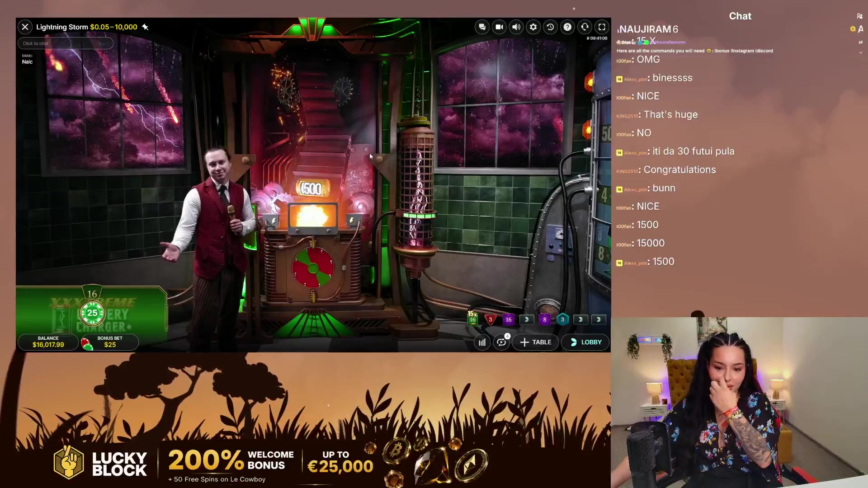Open live support headset icon
Screen dimensions: 868x488
(x=585, y=27)
